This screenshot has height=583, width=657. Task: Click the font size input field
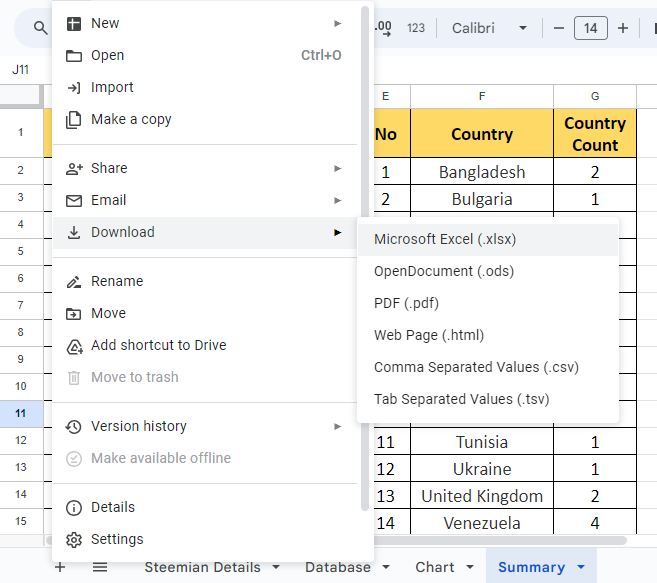coord(590,28)
